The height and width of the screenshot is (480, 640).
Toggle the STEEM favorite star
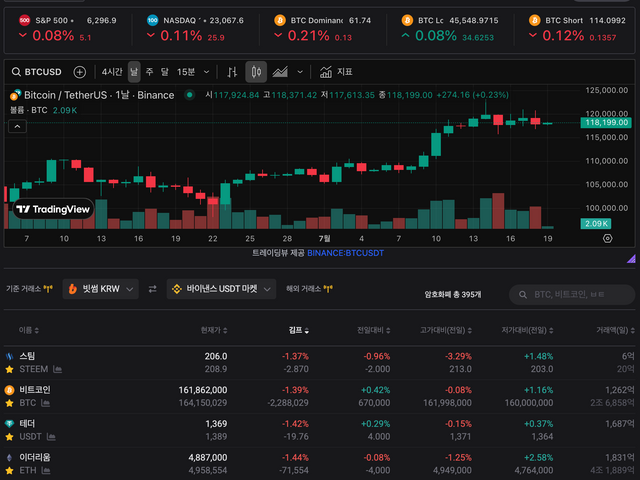coord(9,369)
